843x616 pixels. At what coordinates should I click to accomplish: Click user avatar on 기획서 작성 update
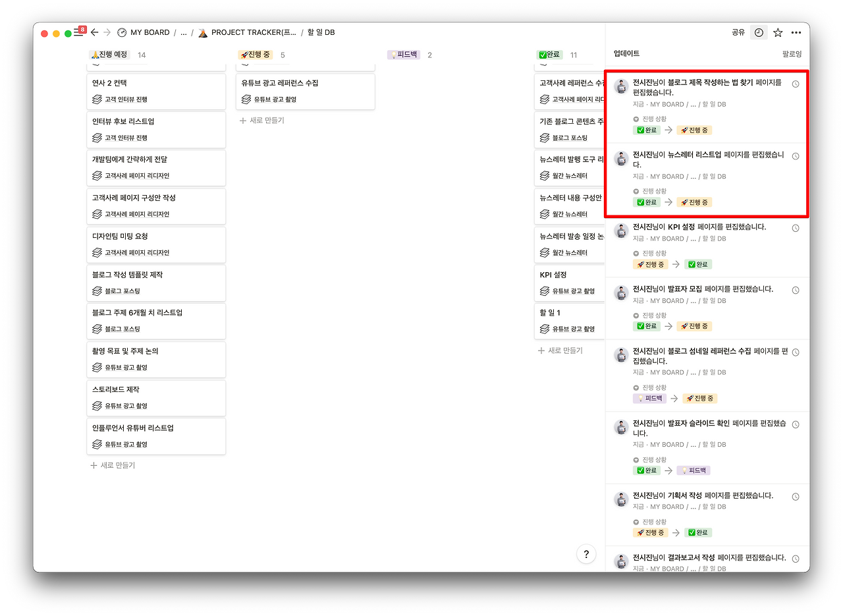[x=621, y=499]
